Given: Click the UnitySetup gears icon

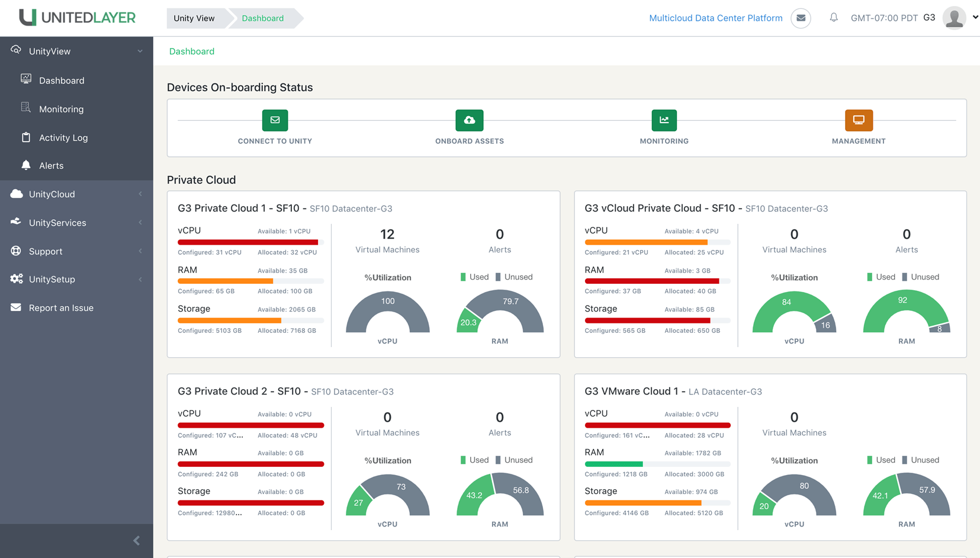Looking at the screenshot, I should point(17,278).
